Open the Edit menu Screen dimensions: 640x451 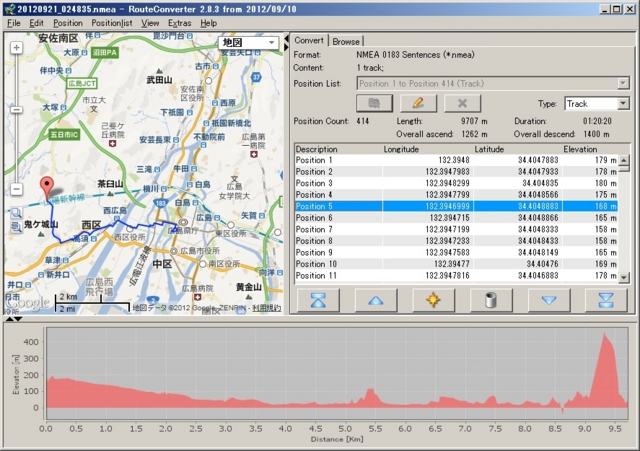tap(36, 23)
